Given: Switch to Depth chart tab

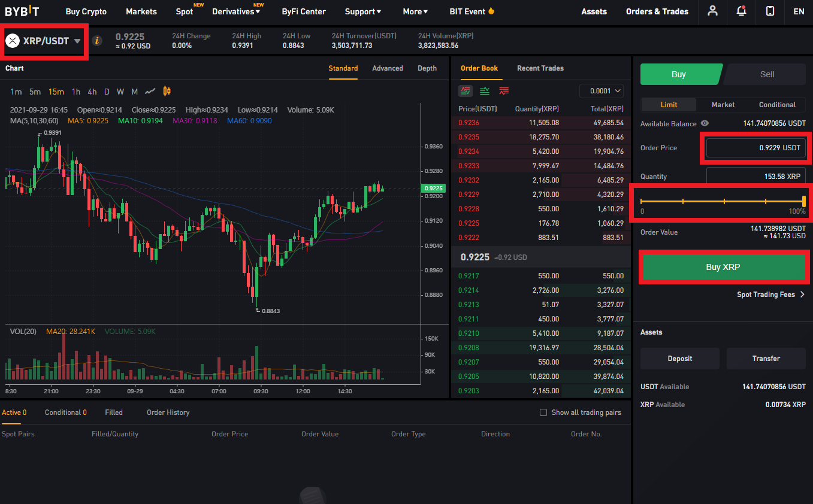Looking at the screenshot, I should point(427,68).
